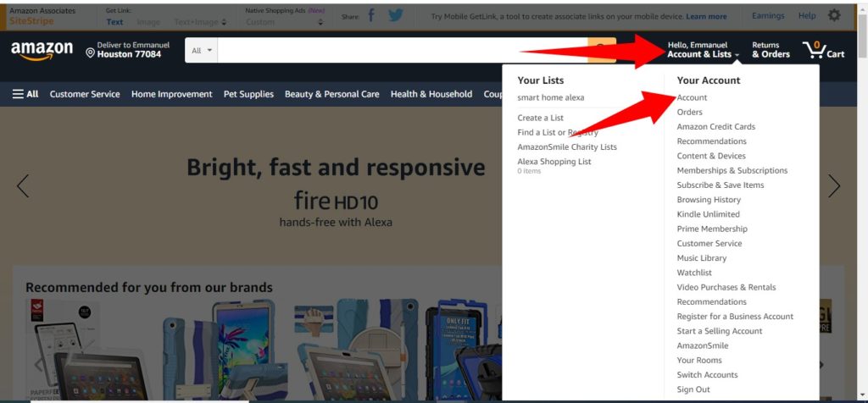Select Register for a Business Account
Image resolution: width=868 pixels, height=403 pixels.
735,316
